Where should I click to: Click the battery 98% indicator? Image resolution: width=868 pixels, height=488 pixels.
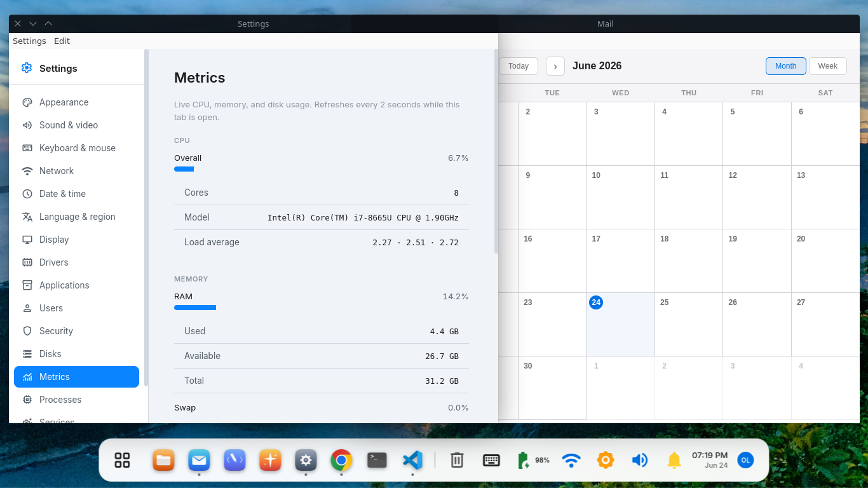point(533,460)
